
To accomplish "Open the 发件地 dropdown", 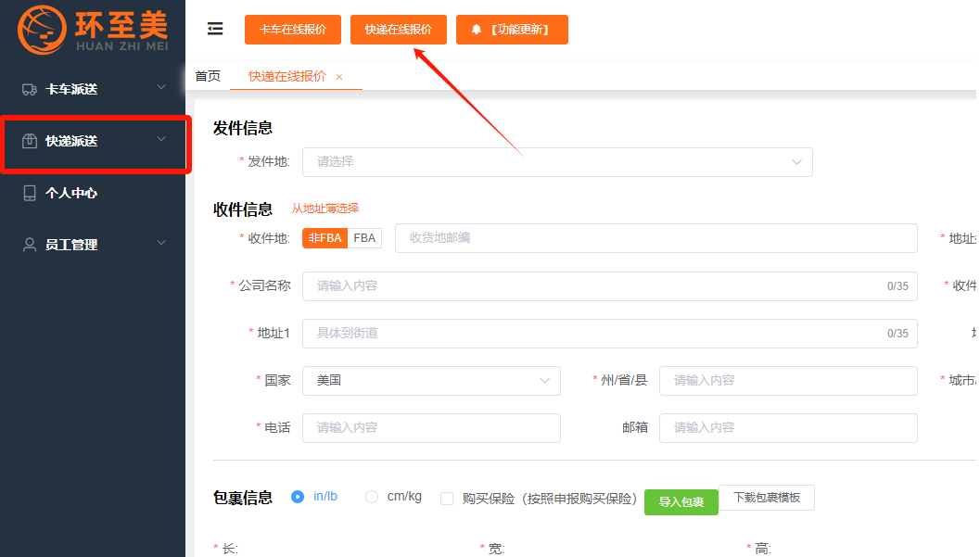I will [556, 161].
